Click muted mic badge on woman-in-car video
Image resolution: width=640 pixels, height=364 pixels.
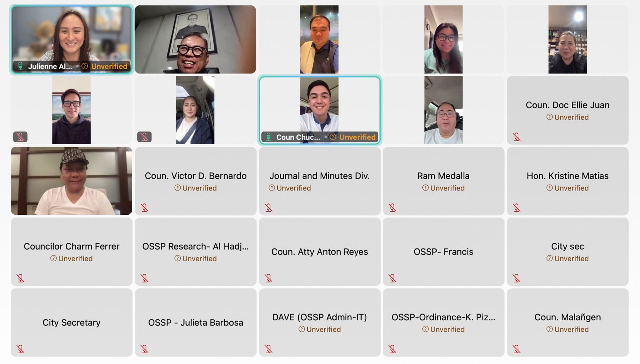click(x=144, y=137)
